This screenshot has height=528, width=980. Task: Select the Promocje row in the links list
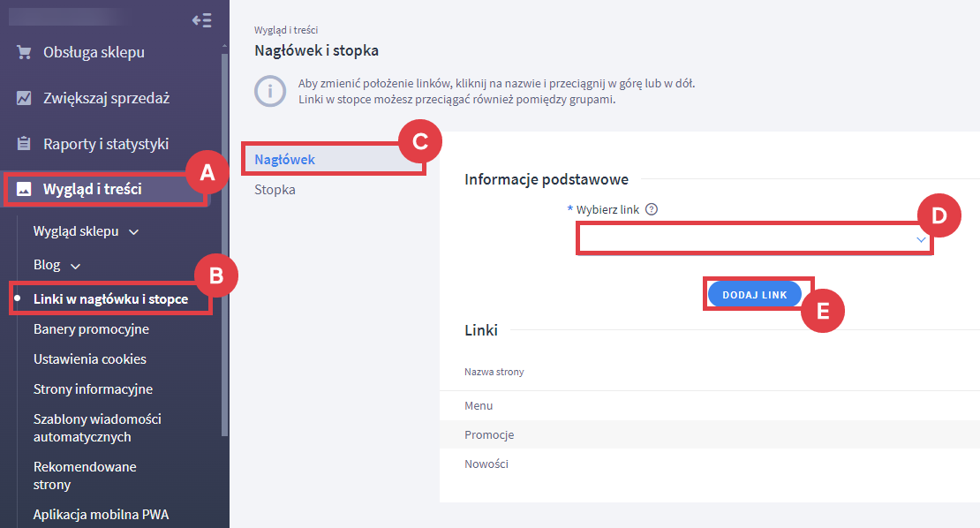pos(489,435)
